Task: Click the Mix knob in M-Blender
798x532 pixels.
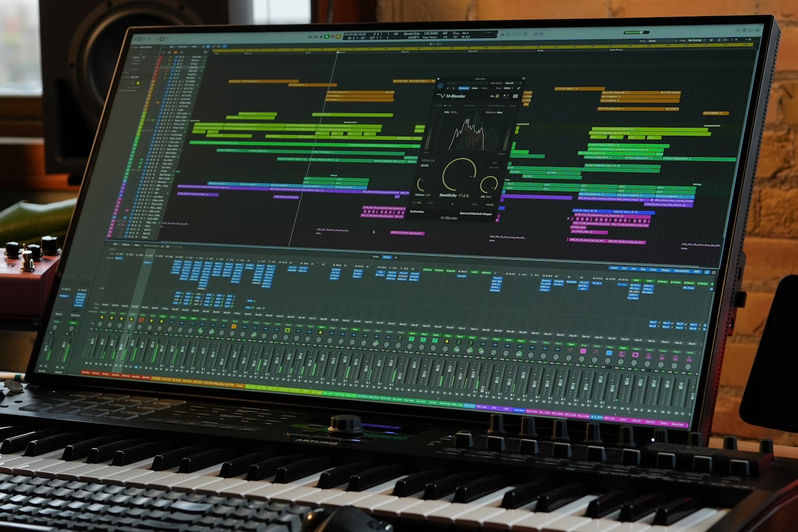Action: [488, 185]
